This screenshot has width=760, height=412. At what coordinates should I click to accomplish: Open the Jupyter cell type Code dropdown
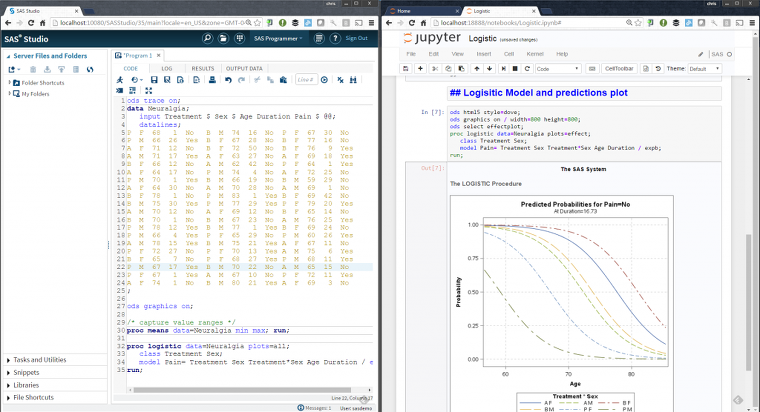(558, 68)
